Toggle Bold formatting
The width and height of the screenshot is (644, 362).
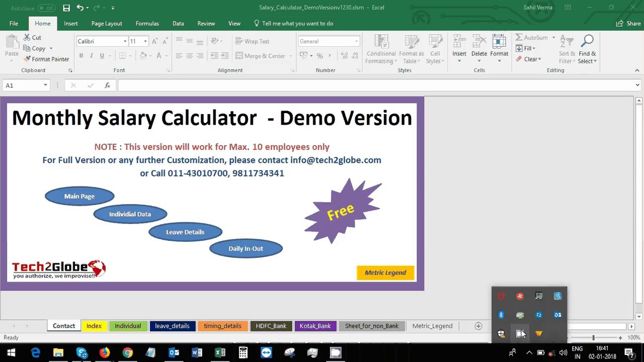click(81, 56)
